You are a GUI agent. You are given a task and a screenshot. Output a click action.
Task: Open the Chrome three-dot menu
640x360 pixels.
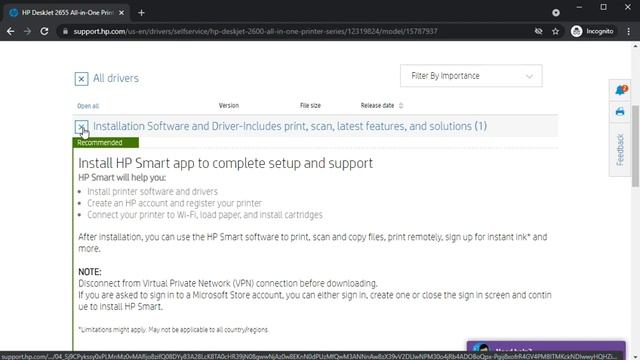click(x=629, y=31)
